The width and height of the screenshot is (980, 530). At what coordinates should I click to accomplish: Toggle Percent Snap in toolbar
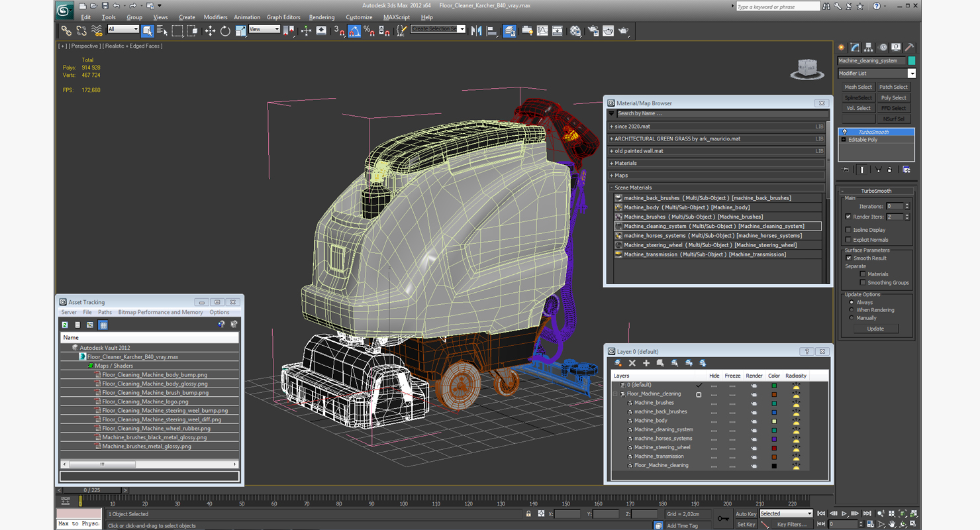click(x=369, y=30)
